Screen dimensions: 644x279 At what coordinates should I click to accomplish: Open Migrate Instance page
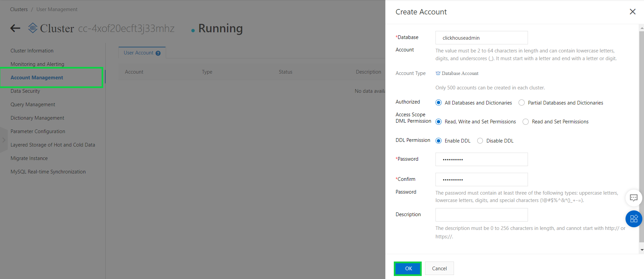[x=29, y=158]
